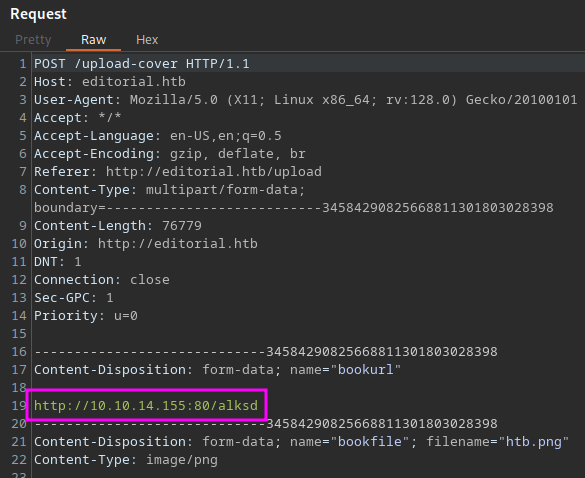Image resolution: width=585 pixels, height=478 pixels.
Task: Click the bookfile Content-Disposition line
Action: (301, 441)
